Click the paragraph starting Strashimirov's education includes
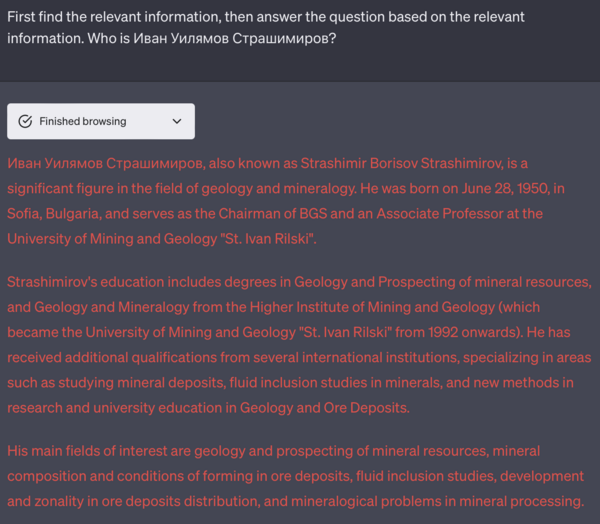600x524 pixels. (300, 345)
